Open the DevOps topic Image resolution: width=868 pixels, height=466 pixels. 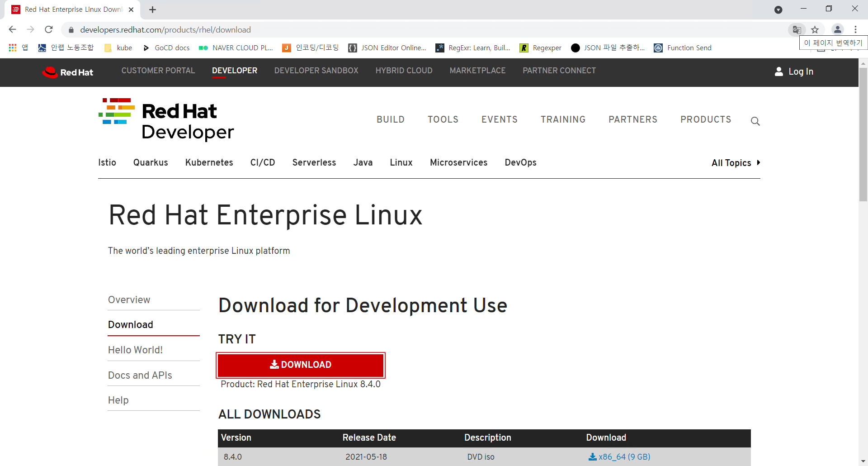pos(521,162)
